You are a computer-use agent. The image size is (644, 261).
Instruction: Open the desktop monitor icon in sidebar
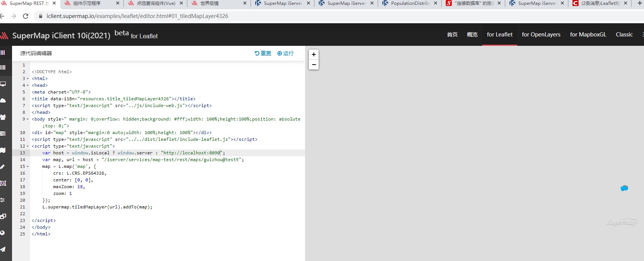[3, 84]
